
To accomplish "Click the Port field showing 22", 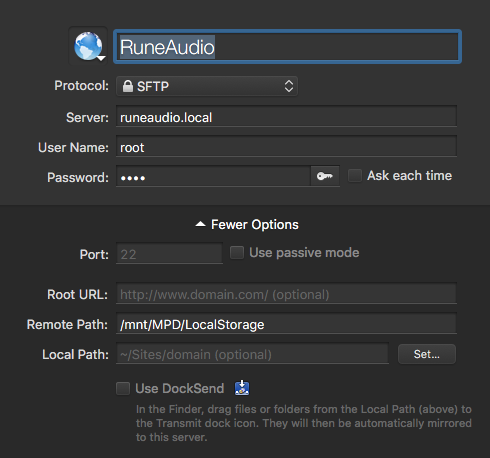I will 169,253.
